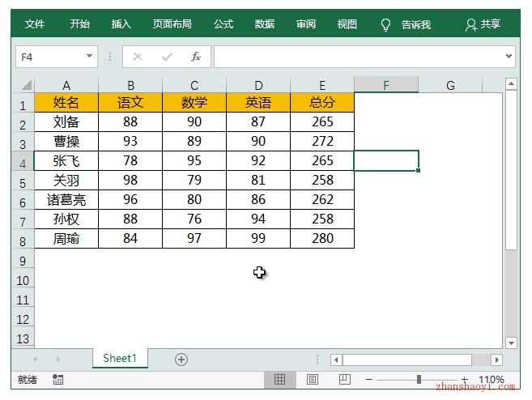The image size is (532, 400).
Task: Switch to Page Break Preview icon
Action: (x=345, y=379)
